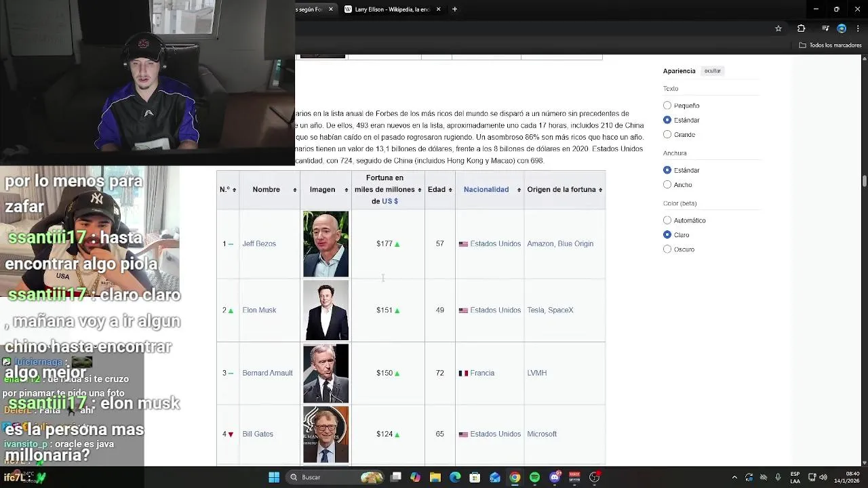This screenshot has width=868, height=488.
Task: Open the Francia link
Action: (482, 373)
